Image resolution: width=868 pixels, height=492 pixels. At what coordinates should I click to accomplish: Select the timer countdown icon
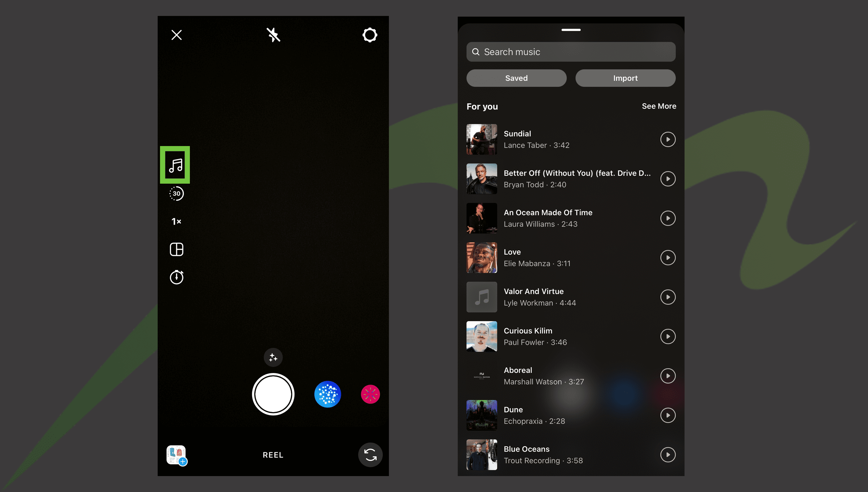click(177, 277)
